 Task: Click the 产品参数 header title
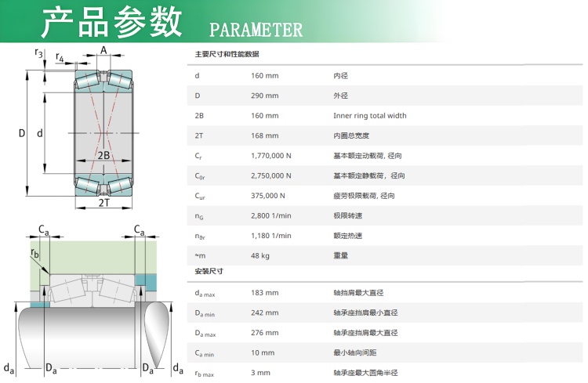pyautogui.click(x=112, y=23)
